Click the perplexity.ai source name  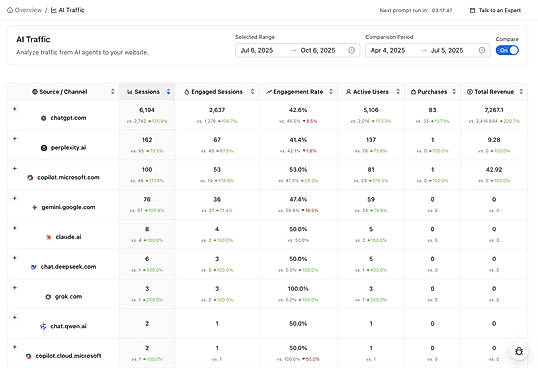click(x=68, y=148)
